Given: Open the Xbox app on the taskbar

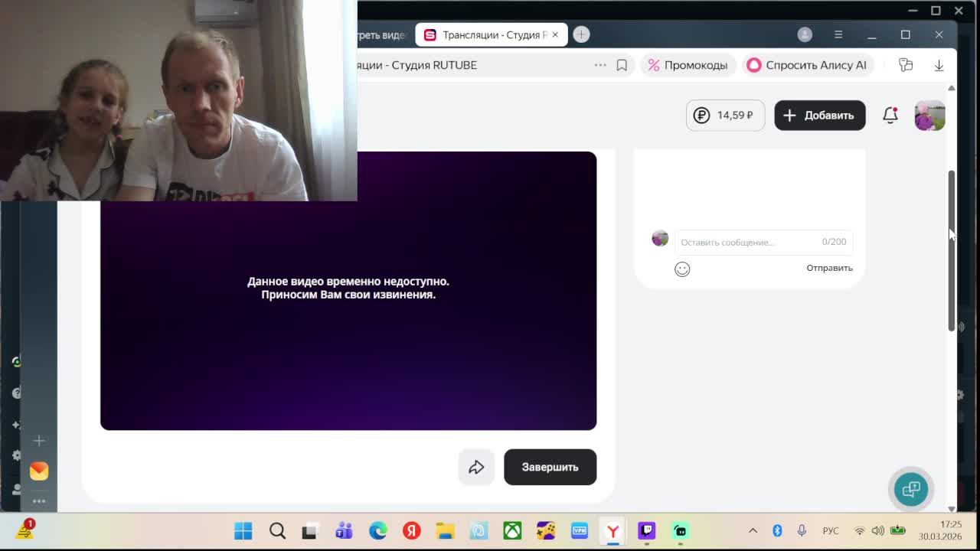Looking at the screenshot, I should (512, 530).
